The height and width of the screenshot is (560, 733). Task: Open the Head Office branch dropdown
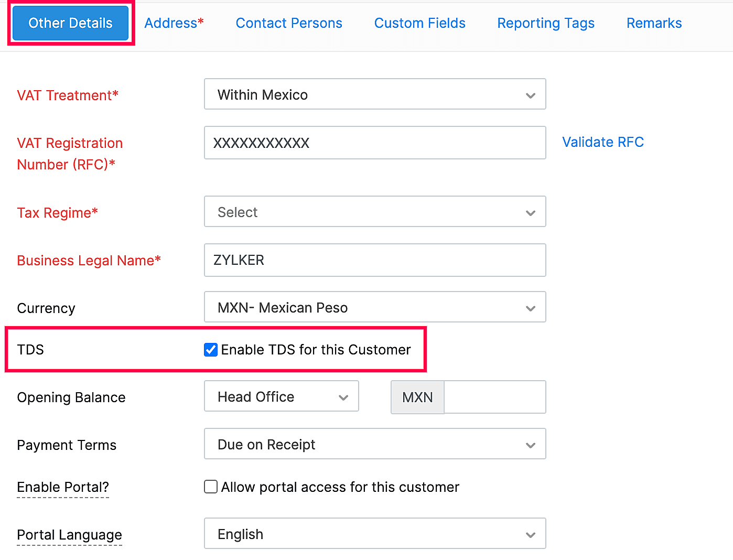(343, 397)
